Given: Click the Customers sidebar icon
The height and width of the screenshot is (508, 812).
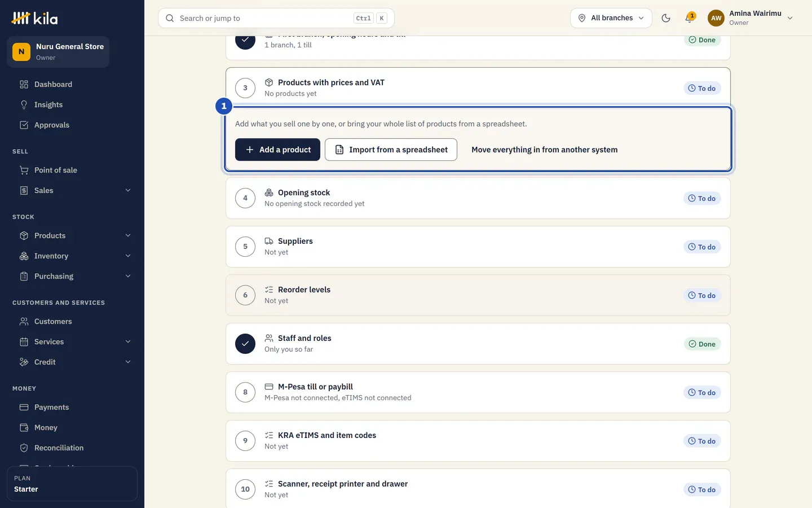Looking at the screenshot, I should (24, 322).
